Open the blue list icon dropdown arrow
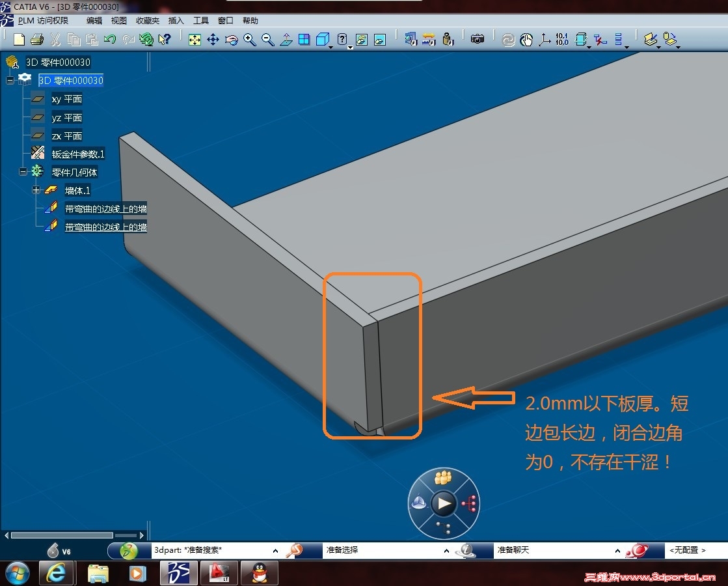This screenshot has height=586, width=728. pyautogui.click(x=627, y=48)
